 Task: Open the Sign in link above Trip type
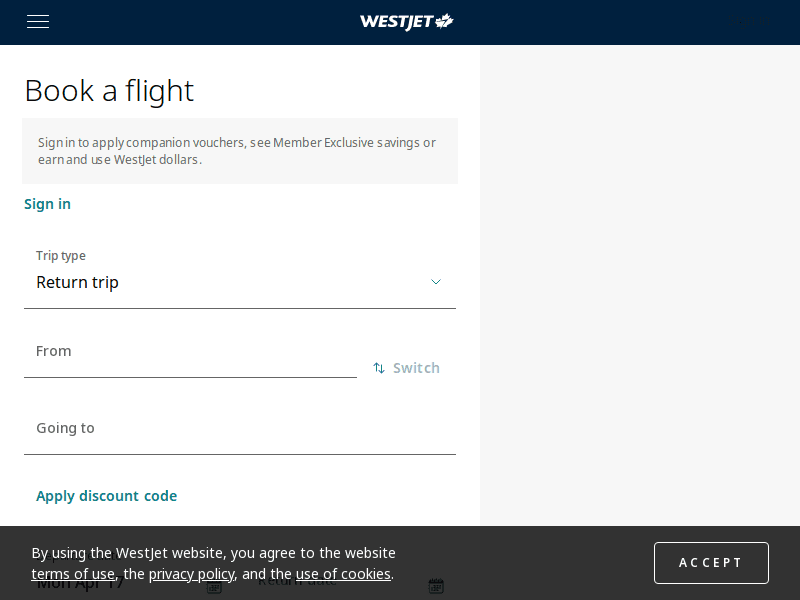(x=47, y=203)
